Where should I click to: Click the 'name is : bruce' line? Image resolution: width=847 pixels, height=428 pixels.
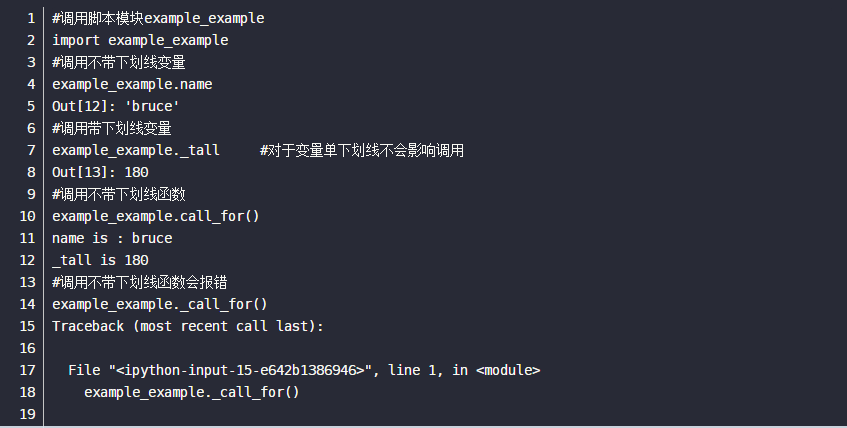click(112, 238)
